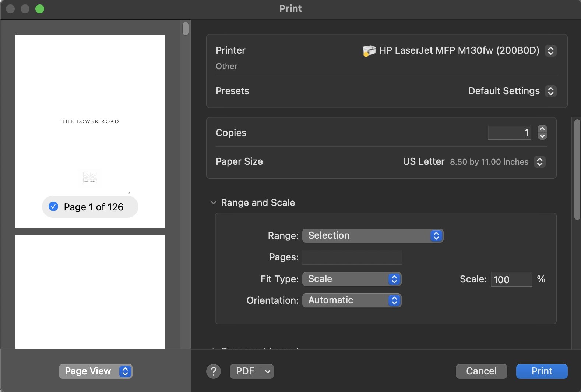Open the Orientation Automatic dropdown
The height and width of the screenshot is (392, 581).
click(x=352, y=300)
